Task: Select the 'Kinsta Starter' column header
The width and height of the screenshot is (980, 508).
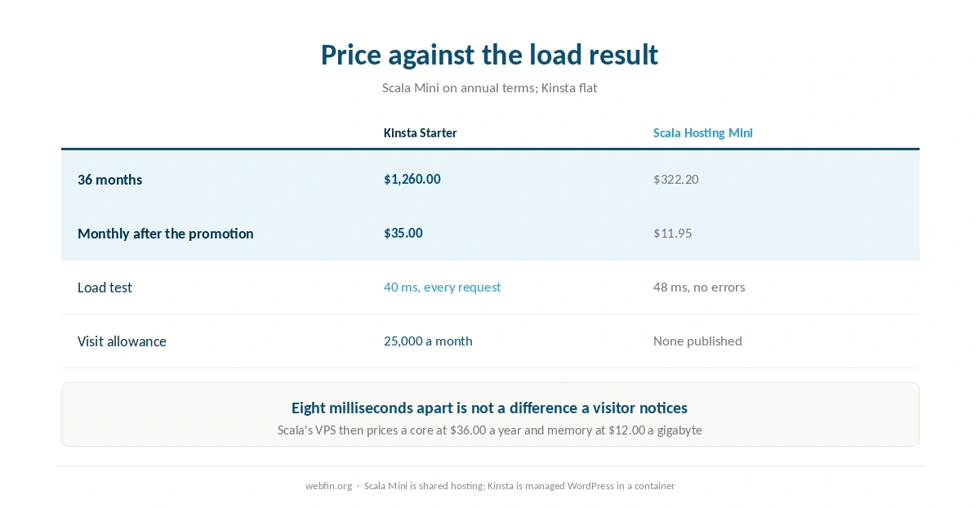Action: click(x=421, y=132)
